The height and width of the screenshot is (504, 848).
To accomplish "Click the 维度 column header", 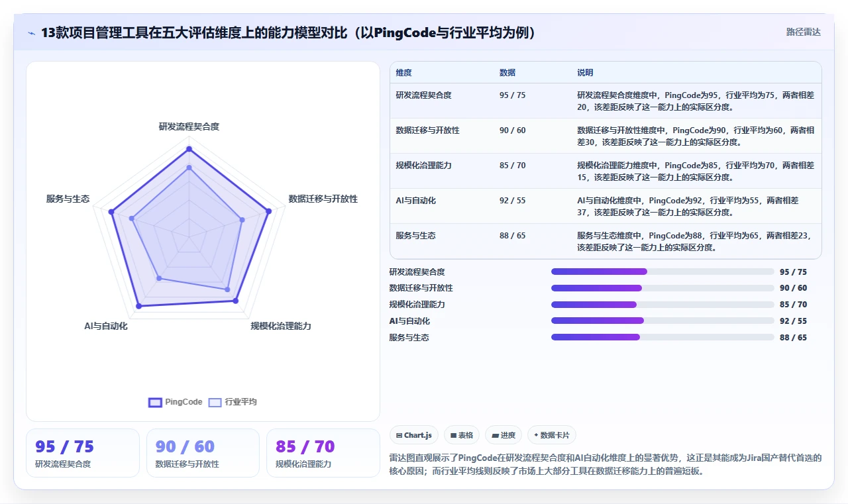I will (x=404, y=73).
